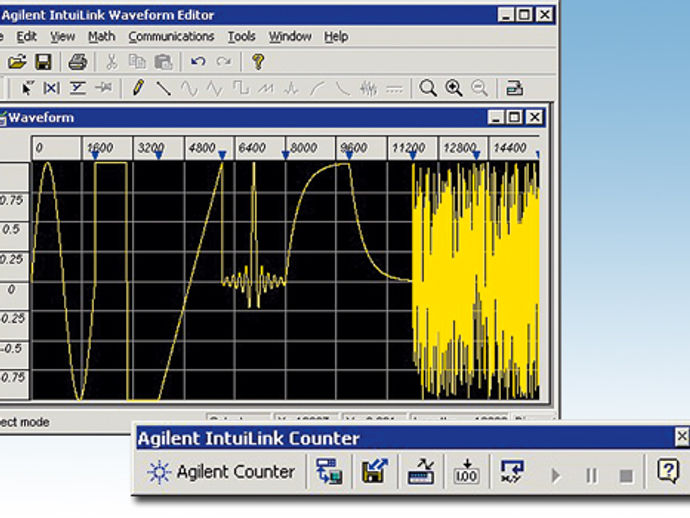Minimize the Waveform child window
Screen dimensions: 690x518
point(496,118)
